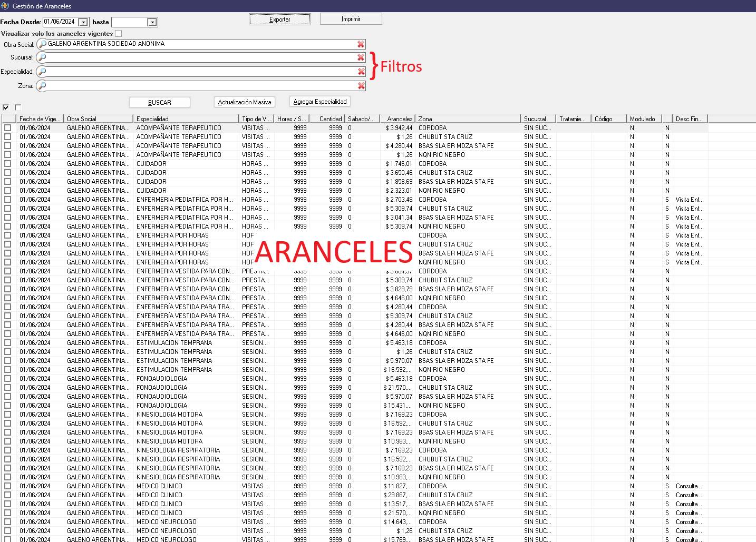The image size is (756, 542).
Task: Expand the 'hasta' date dropdown arrow
Action: 152,22
